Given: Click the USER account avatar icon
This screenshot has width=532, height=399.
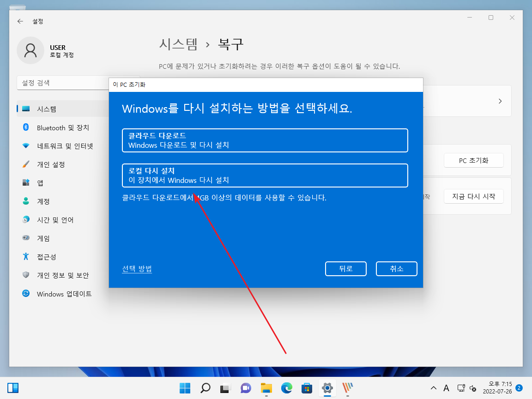Looking at the screenshot, I should (30, 50).
